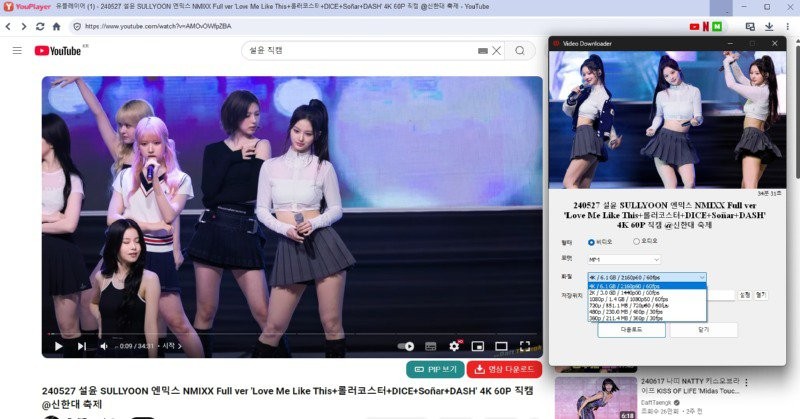Expand the MP4 format dropdown
Image resolution: width=800 pixels, height=419 pixels.
[x=624, y=260]
